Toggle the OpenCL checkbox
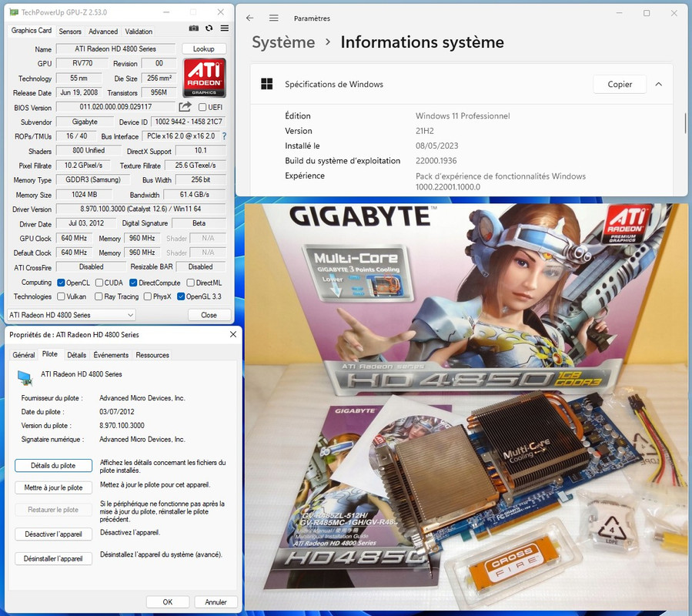 tap(62, 283)
